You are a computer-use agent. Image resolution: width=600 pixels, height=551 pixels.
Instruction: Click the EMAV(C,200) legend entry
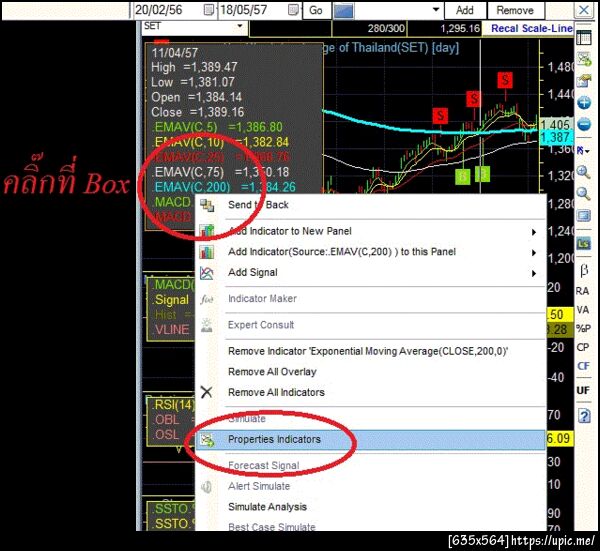pyautogui.click(x=224, y=187)
